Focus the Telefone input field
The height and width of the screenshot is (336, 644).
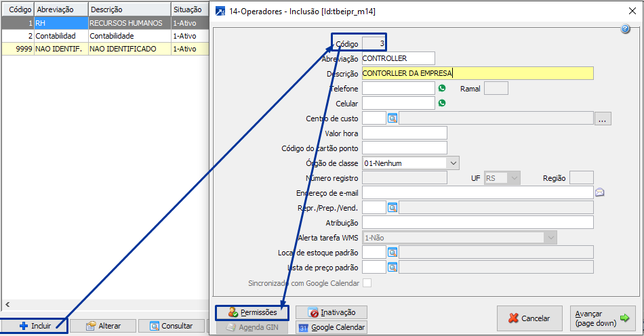pos(399,88)
